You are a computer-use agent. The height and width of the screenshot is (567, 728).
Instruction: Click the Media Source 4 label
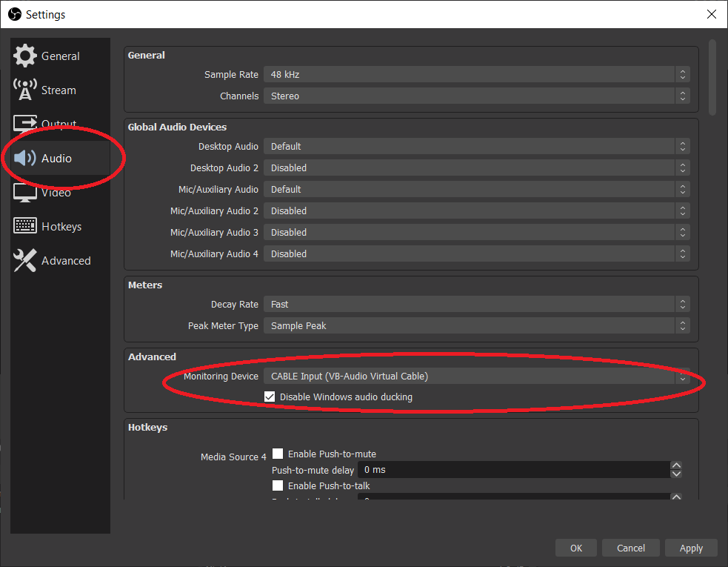(233, 457)
